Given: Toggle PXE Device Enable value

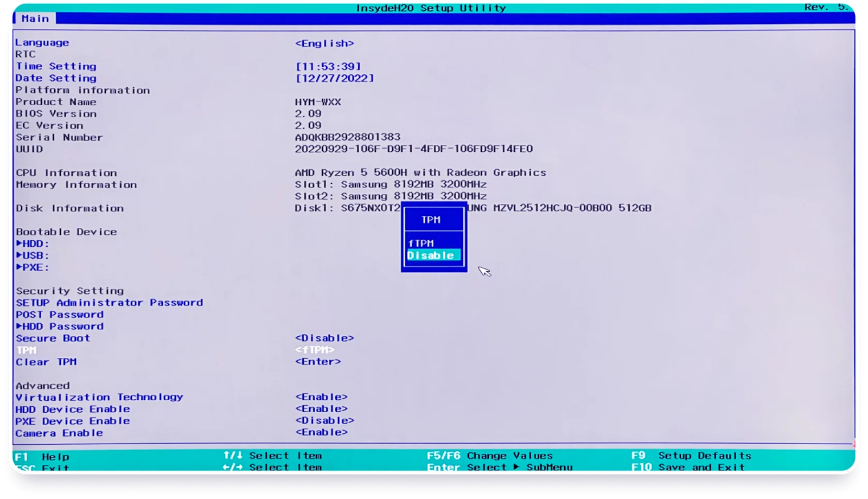Looking at the screenshot, I should (324, 421).
